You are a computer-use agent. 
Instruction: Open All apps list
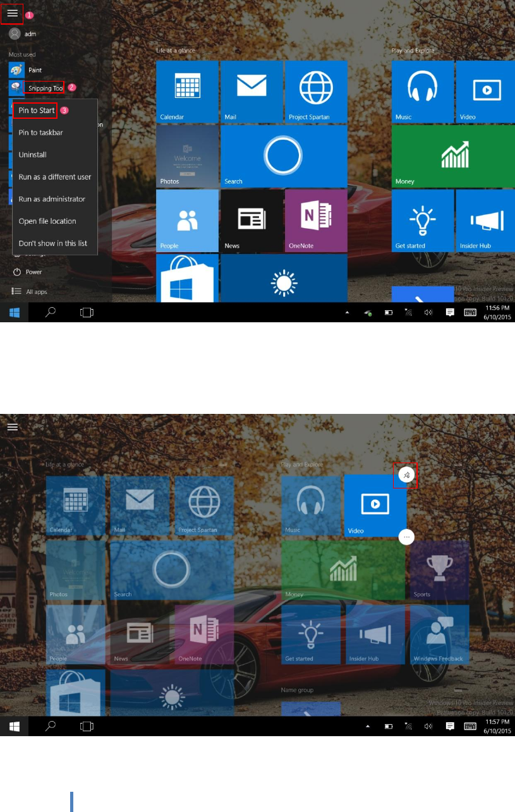pos(30,291)
